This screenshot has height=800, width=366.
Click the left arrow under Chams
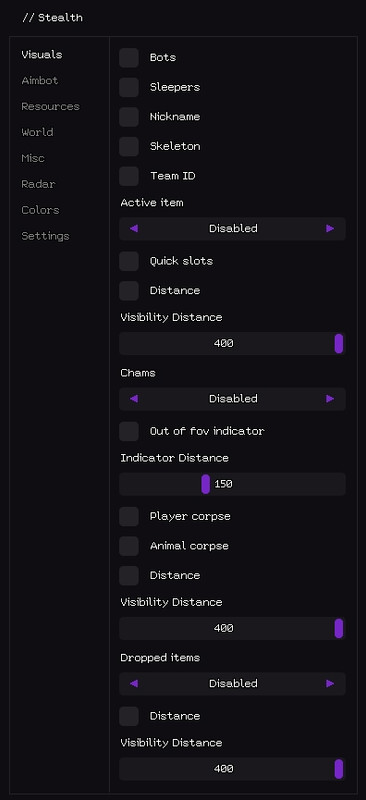[x=134, y=398]
